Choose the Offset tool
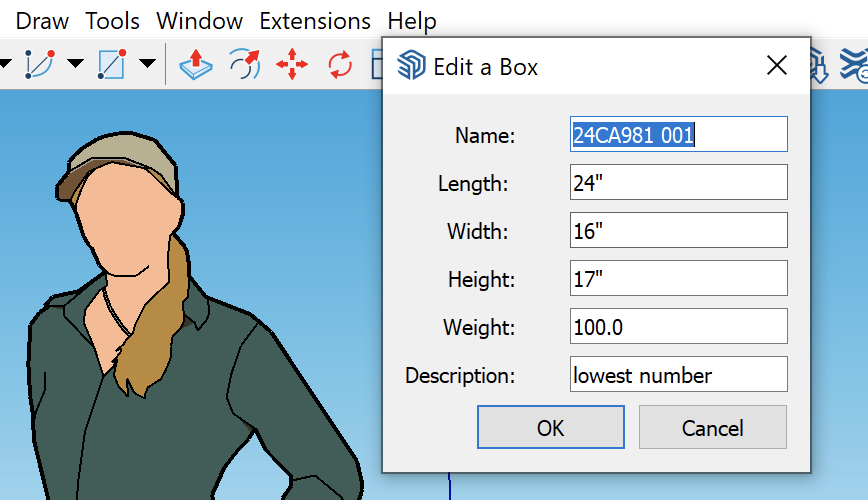 click(244, 65)
